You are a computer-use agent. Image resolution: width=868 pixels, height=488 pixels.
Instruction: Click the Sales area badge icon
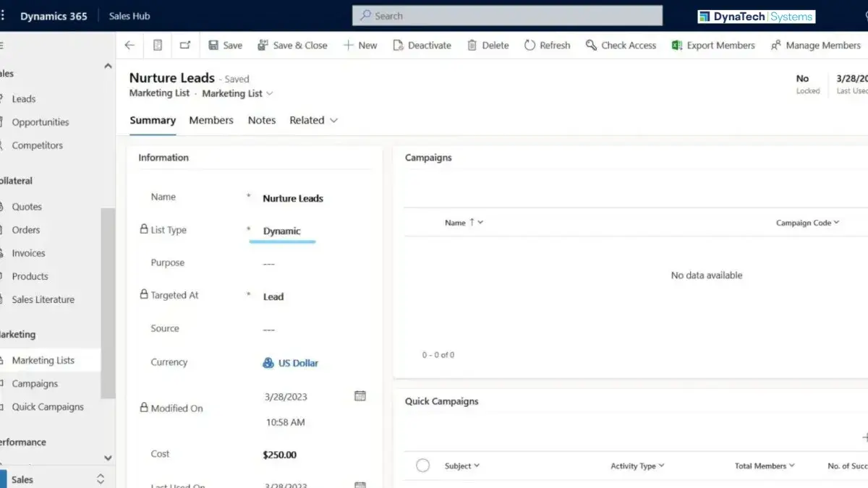click(x=3, y=479)
